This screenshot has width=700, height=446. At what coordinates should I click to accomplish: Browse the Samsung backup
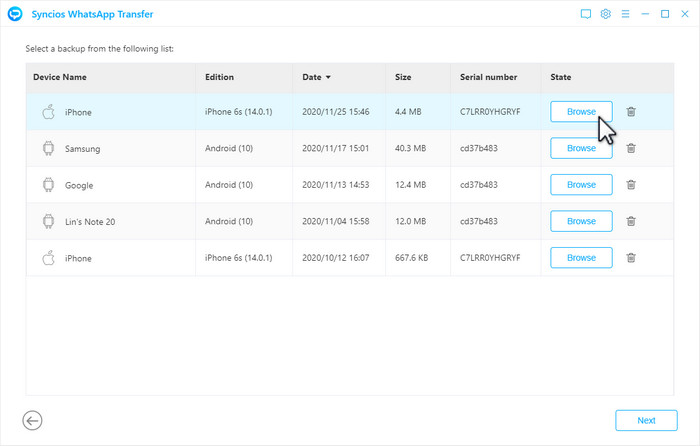[581, 148]
